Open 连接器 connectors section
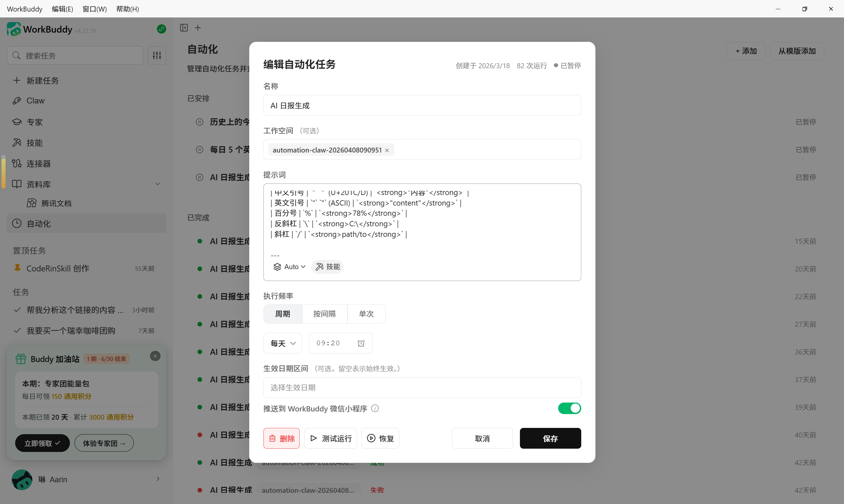 [x=86, y=163]
